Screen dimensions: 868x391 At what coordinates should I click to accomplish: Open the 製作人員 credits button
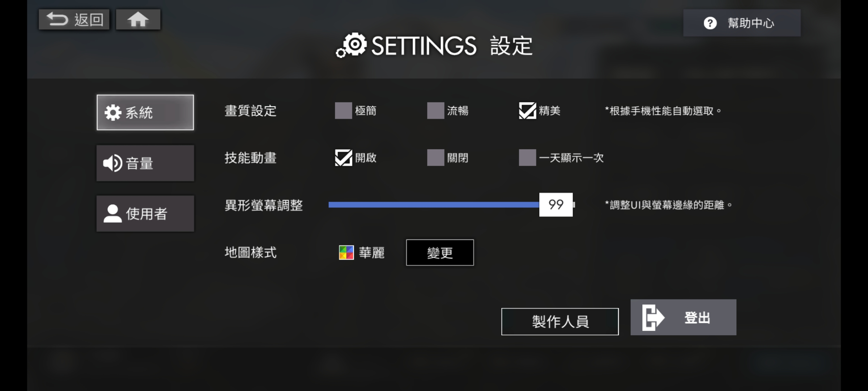(x=560, y=321)
